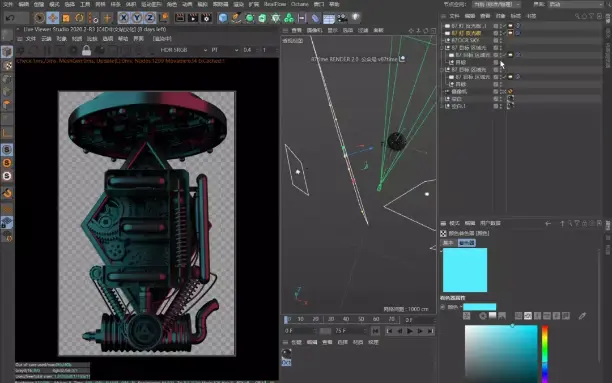The image size is (612, 383).
Task: Toggle enable checkmark on highlighted light
Action: click(x=505, y=33)
